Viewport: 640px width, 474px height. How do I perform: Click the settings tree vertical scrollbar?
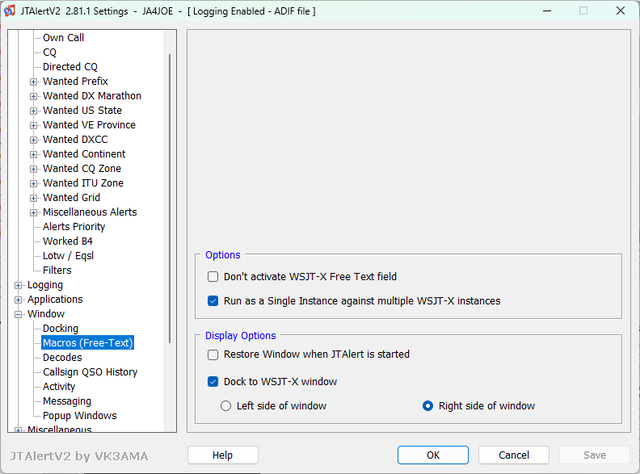[x=169, y=198]
